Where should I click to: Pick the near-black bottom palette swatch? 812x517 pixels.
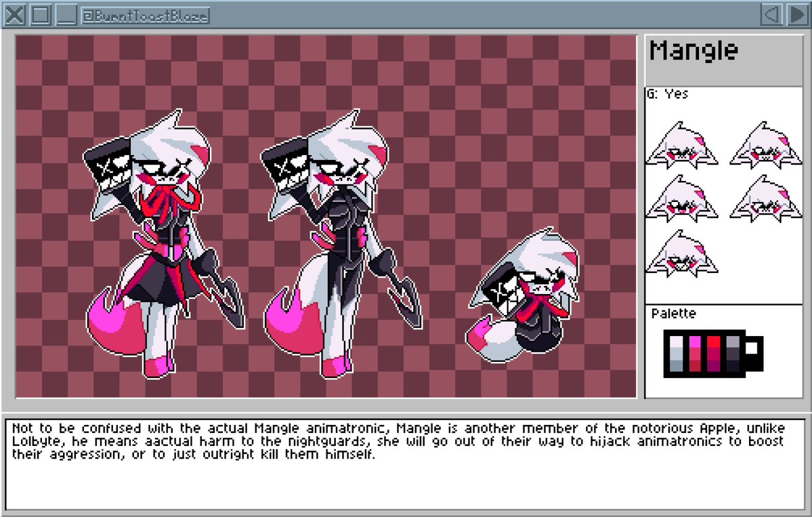pos(733,366)
